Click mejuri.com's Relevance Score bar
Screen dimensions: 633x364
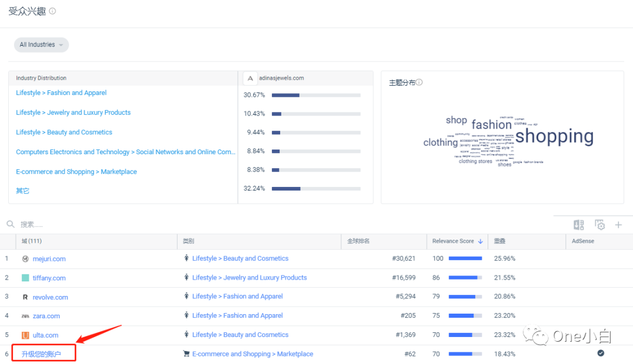(465, 258)
